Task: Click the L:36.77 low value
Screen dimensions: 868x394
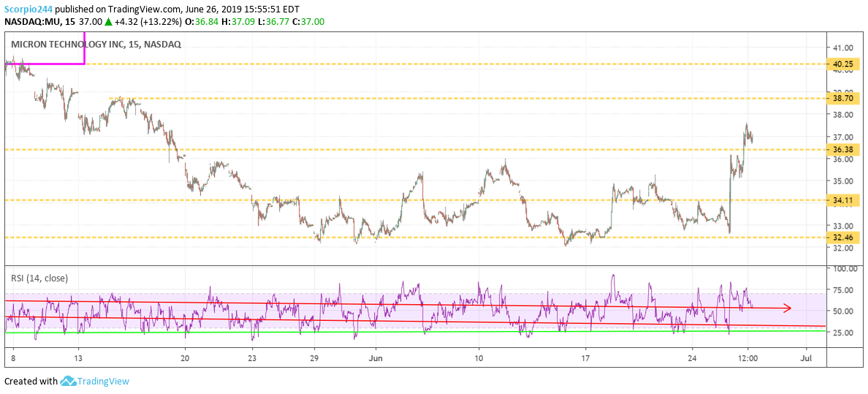Action: [273, 22]
